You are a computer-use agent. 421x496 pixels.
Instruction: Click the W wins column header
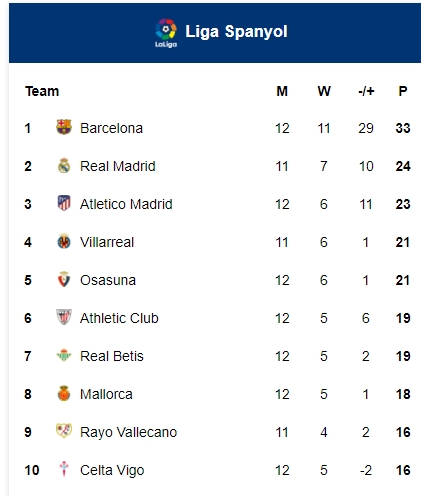pyautogui.click(x=324, y=91)
